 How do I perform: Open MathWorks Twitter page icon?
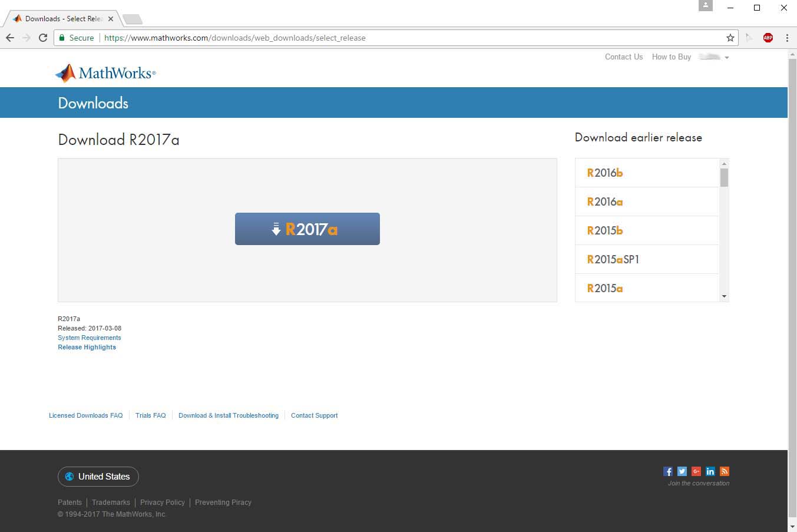click(x=682, y=471)
